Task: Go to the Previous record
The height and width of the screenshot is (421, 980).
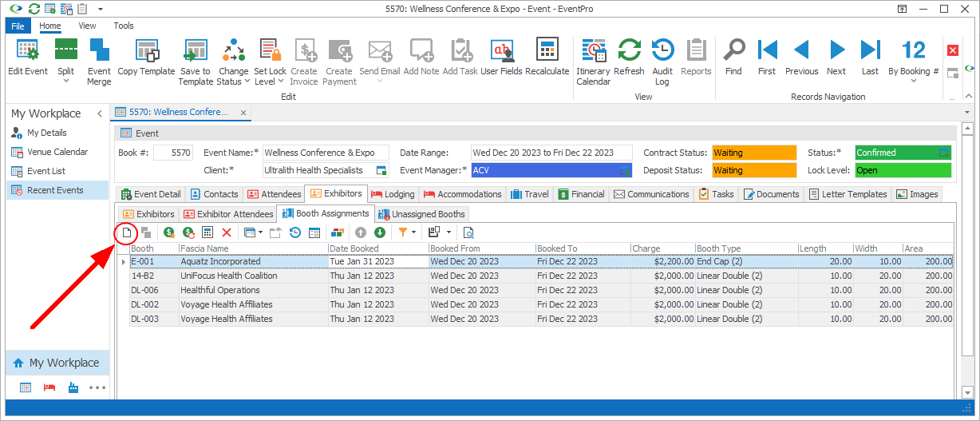Action: coord(801,57)
